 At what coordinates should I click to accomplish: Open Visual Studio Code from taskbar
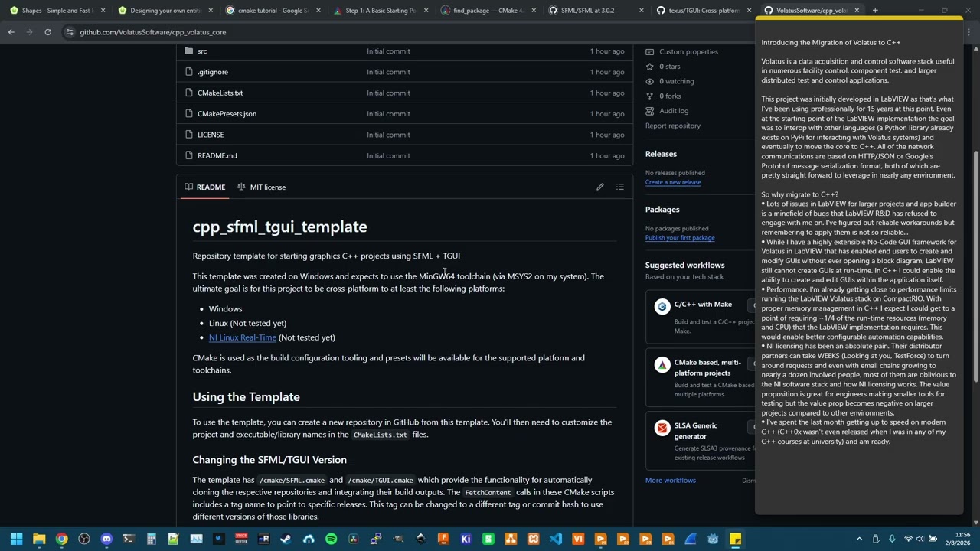555,539
